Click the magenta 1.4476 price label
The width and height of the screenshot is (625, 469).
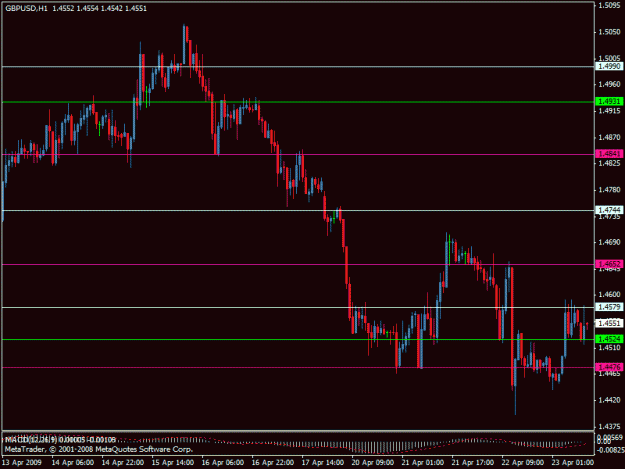[609, 367]
